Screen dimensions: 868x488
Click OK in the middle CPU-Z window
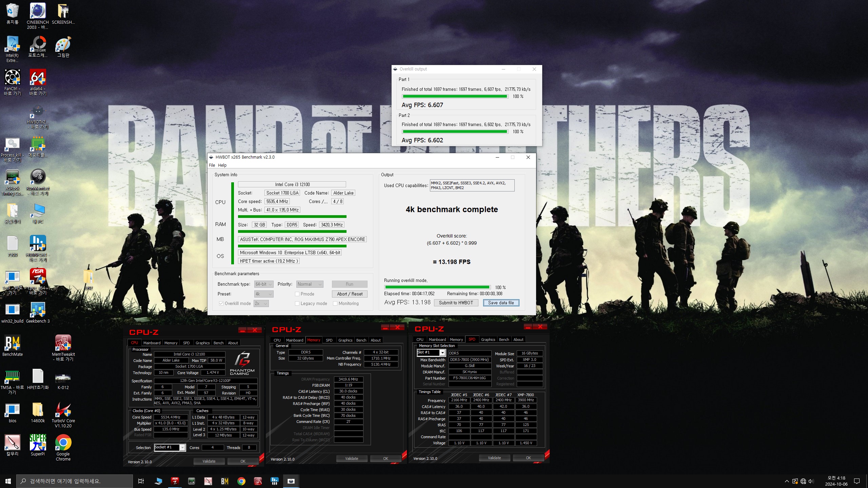point(386,459)
